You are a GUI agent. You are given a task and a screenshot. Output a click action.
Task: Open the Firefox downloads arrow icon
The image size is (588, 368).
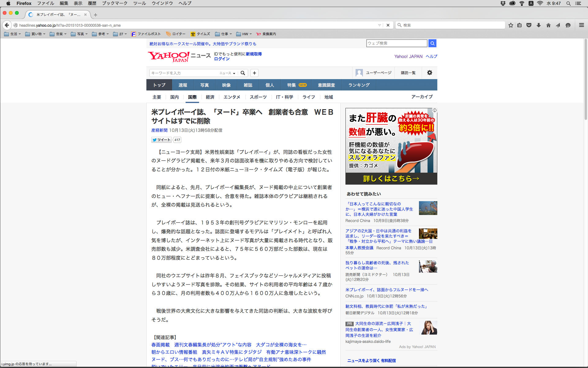click(x=539, y=25)
